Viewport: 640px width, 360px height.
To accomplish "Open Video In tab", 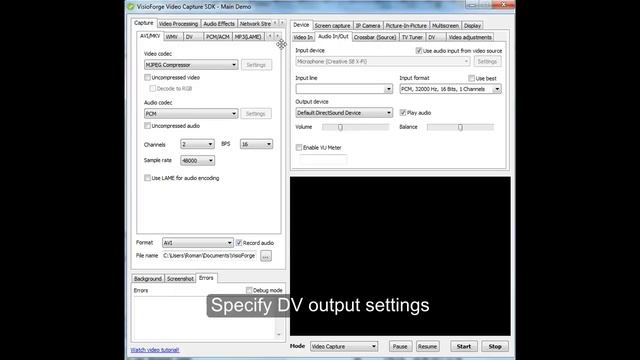I will tap(303, 37).
